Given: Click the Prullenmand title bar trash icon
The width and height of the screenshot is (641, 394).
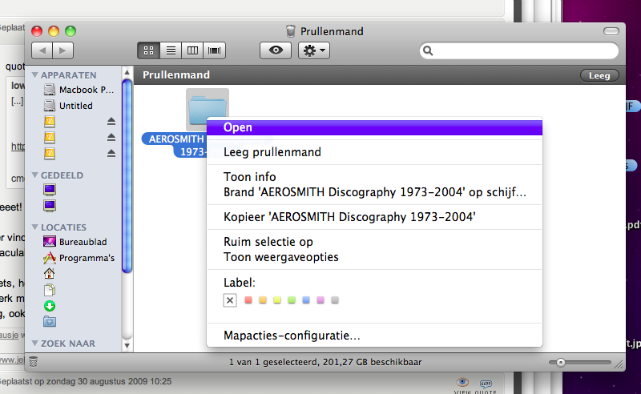Looking at the screenshot, I should coord(291,31).
